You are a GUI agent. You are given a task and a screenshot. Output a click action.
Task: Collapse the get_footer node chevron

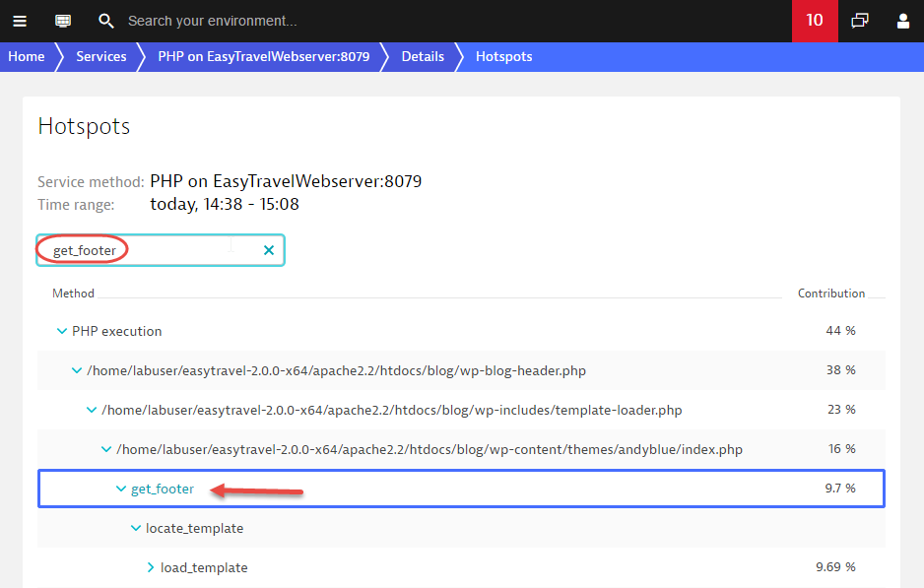coord(121,490)
